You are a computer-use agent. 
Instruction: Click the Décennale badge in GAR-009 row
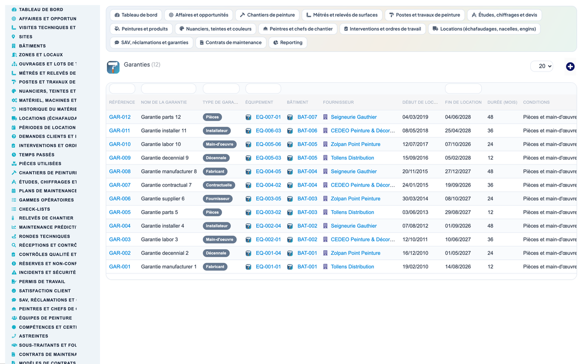click(x=216, y=158)
